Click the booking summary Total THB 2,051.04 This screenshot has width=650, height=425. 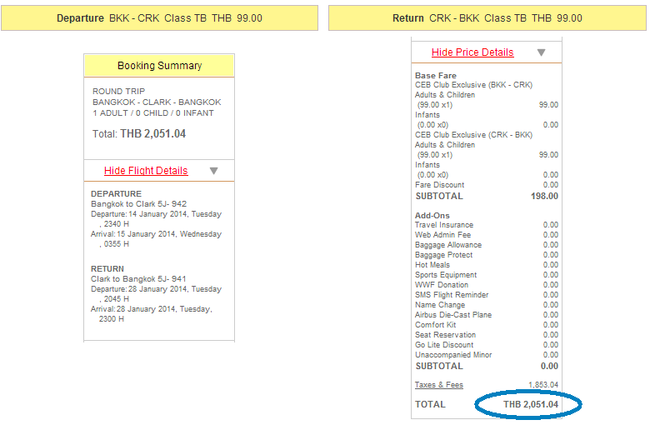point(139,134)
